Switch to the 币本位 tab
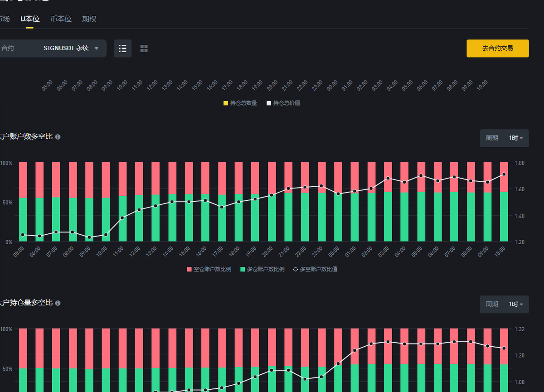 click(61, 19)
